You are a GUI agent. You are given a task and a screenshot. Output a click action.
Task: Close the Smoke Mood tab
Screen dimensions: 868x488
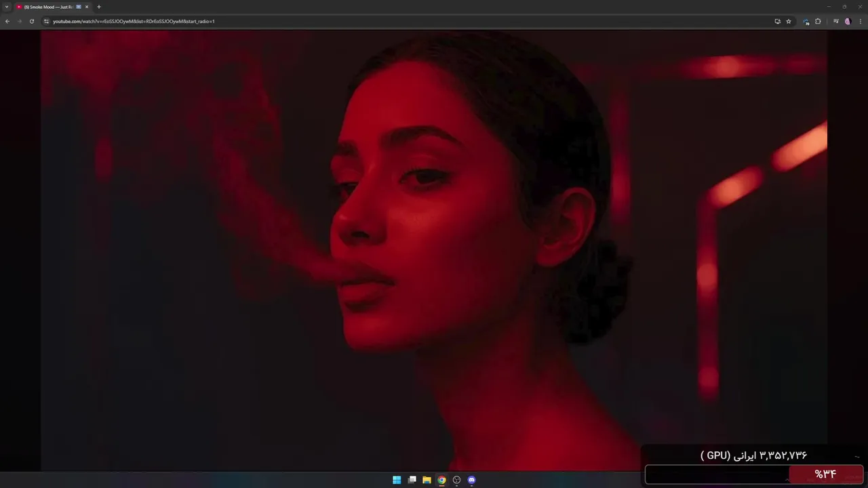pos(87,7)
